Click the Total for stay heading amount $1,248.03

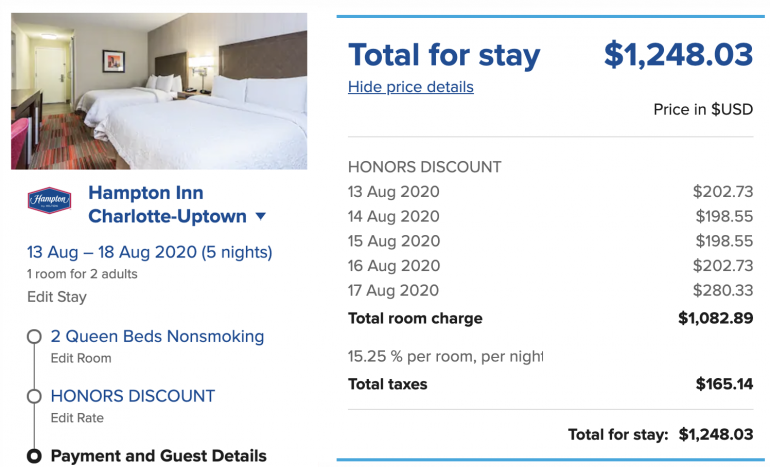tap(678, 54)
